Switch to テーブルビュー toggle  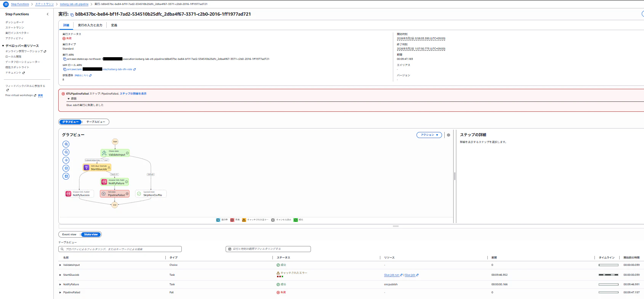pos(96,122)
